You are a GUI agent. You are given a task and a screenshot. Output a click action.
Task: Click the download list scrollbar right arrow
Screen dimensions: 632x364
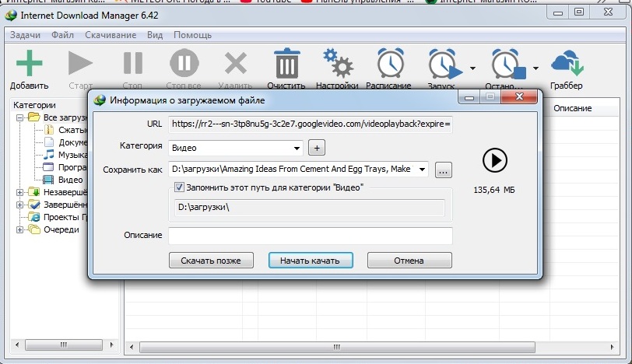click(x=612, y=347)
